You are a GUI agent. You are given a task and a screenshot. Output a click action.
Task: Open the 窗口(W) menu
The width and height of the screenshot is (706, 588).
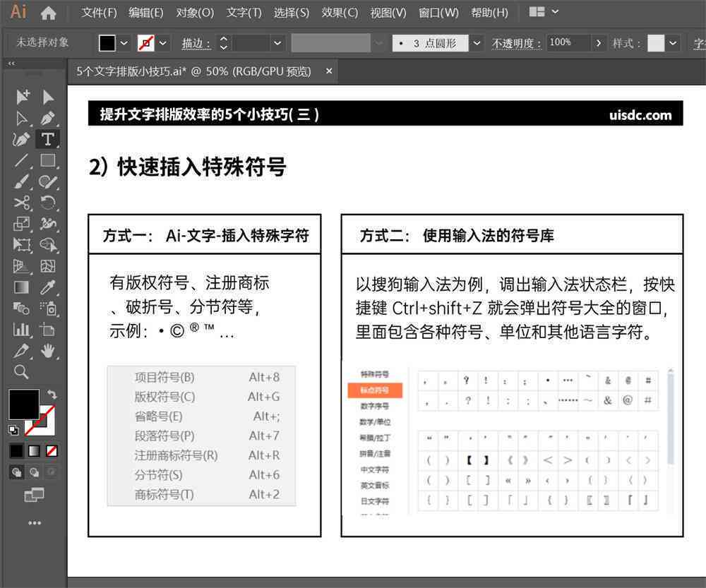[438, 13]
